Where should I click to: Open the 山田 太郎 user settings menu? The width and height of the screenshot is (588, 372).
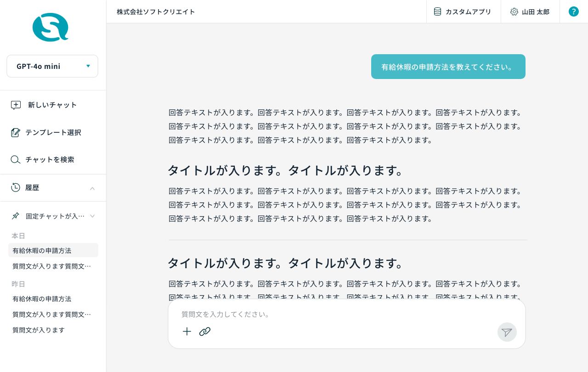pyautogui.click(x=530, y=12)
